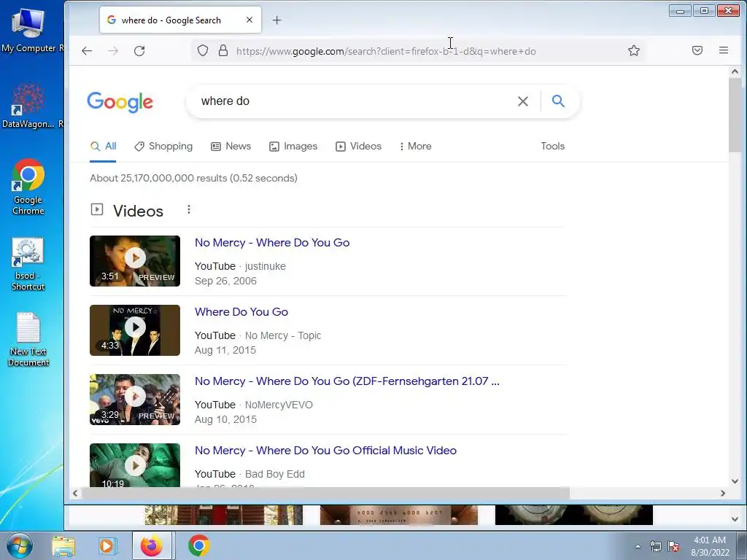Click the 'Aug 11, 2015' date text
Viewport: 747px width, 560px height.
[225, 350]
